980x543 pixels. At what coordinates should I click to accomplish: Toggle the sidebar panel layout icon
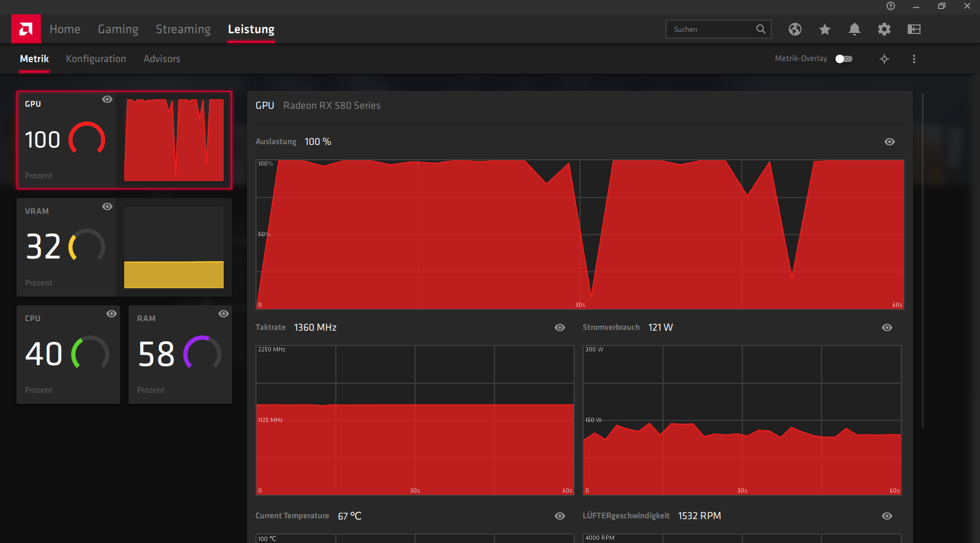click(914, 29)
